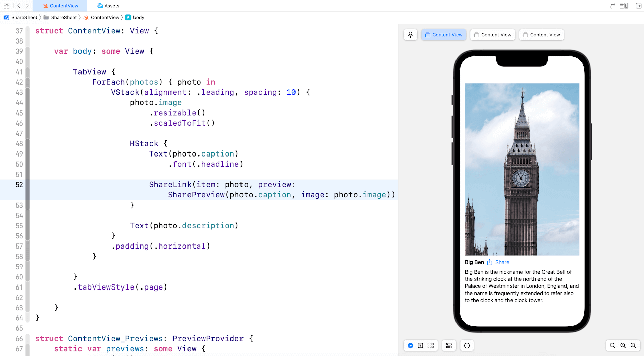Start the live preview in the canvas
This screenshot has width=644, height=356.
pos(410,345)
